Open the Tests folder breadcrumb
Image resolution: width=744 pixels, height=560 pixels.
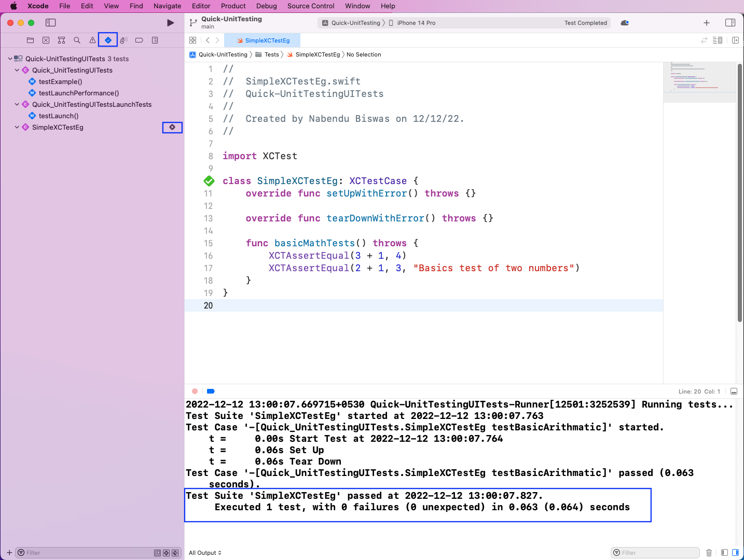pyautogui.click(x=267, y=54)
